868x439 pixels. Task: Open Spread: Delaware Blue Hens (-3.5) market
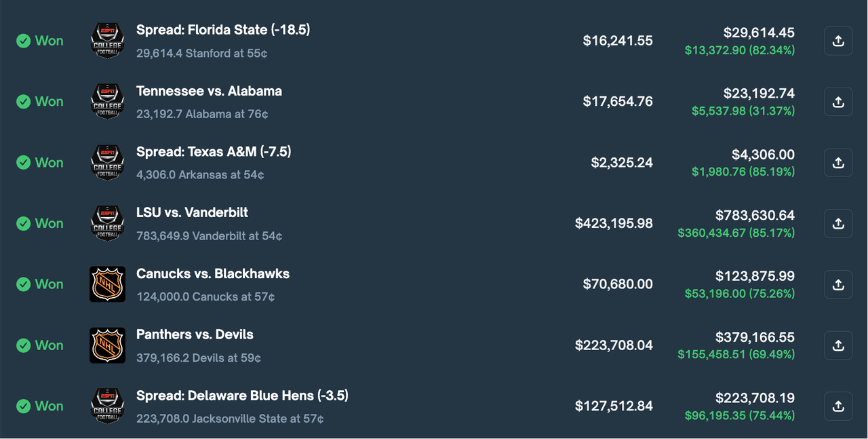click(x=242, y=395)
